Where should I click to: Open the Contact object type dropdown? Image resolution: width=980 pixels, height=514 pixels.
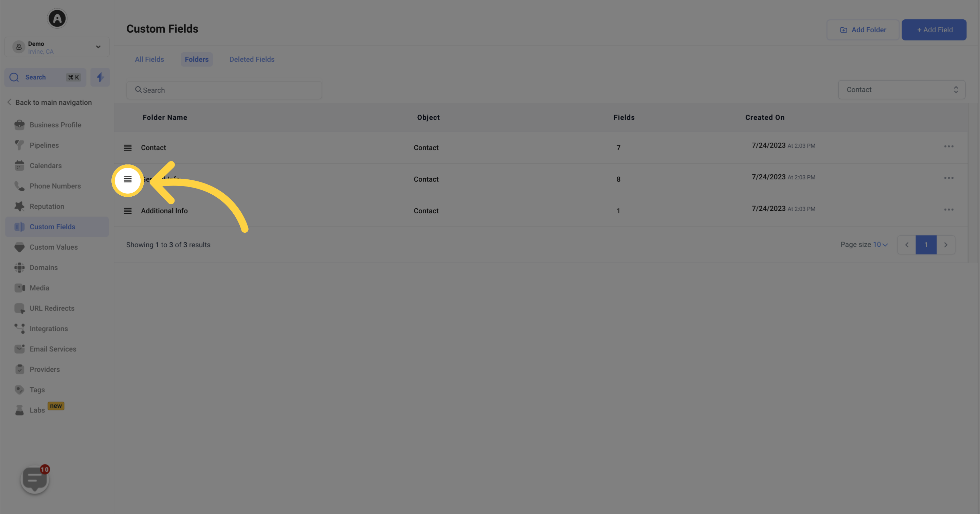901,89
